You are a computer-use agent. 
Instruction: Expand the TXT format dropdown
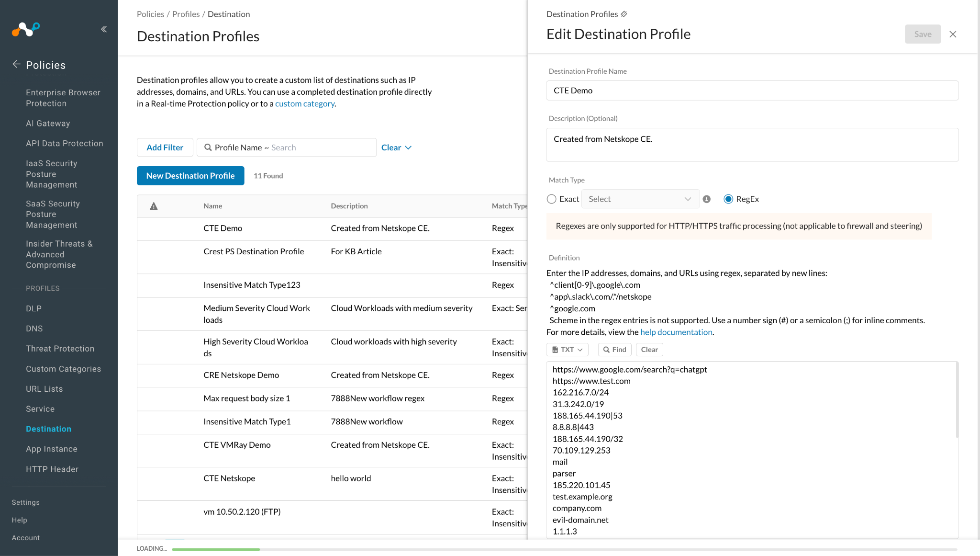pyautogui.click(x=567, y=350)
